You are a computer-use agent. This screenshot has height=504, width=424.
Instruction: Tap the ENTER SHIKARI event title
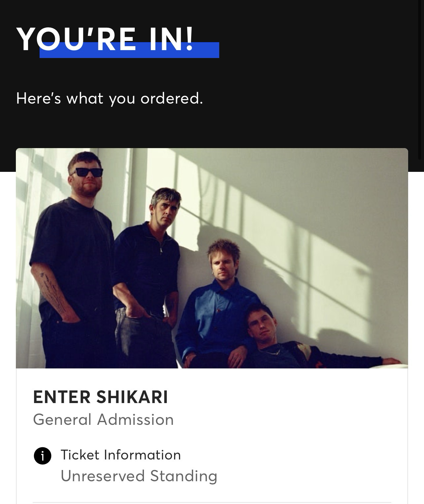[100, 397]
